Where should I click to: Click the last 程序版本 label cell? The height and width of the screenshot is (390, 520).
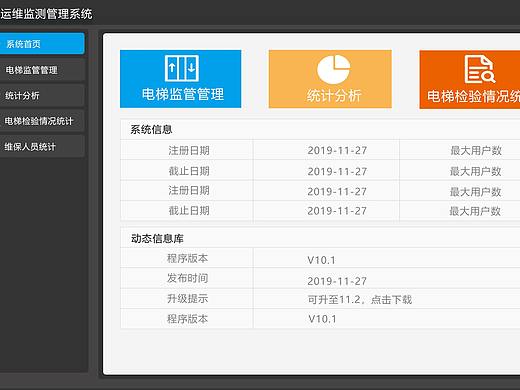(187, 319)
